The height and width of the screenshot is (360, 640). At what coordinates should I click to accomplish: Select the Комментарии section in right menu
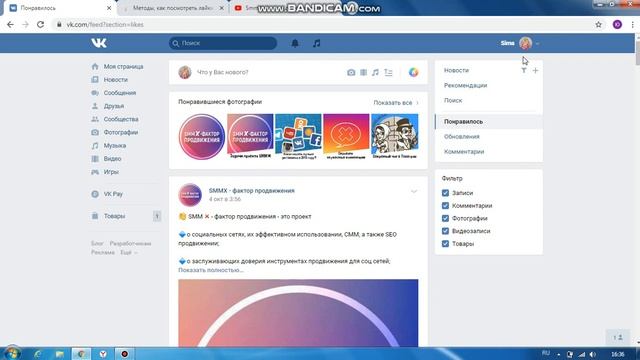click(x=464, y=151)
